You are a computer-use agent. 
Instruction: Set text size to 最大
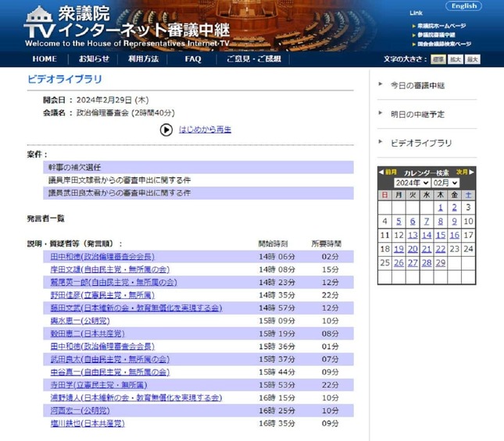pyautogui.click(x=472, y=59)
